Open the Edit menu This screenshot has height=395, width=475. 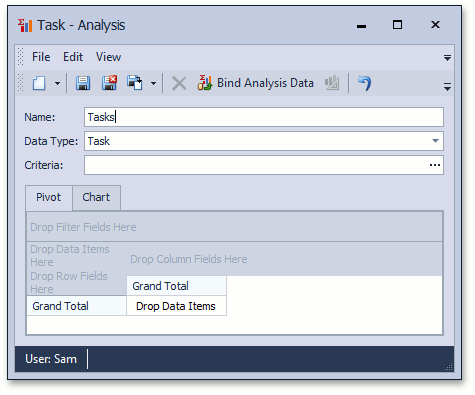73,57
